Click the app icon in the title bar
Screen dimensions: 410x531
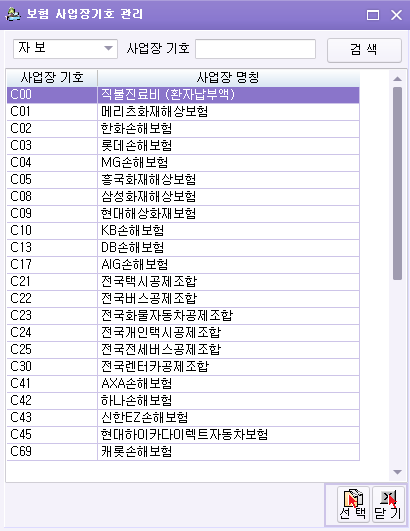pyautogui.click(x=13, y=15)
